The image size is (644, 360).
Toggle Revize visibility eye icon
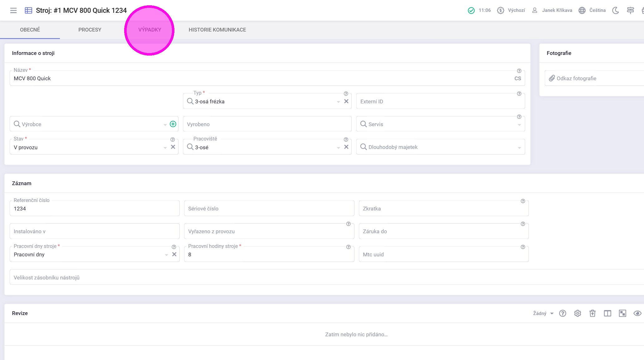637,313
